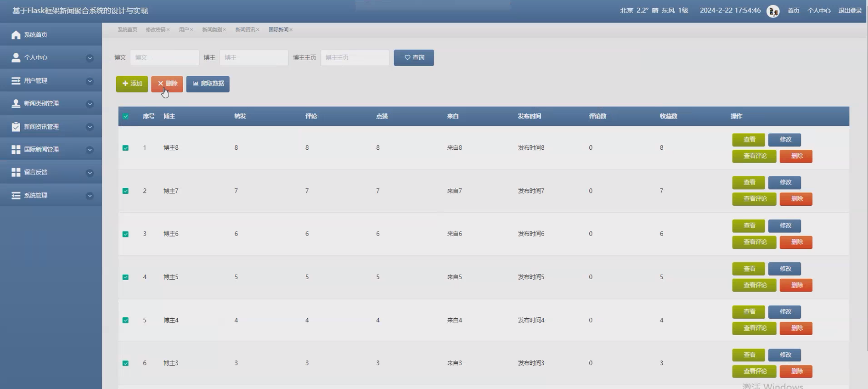Click the 发布时间 column header
Screen dimensions: 868x389
coord(530,116)
